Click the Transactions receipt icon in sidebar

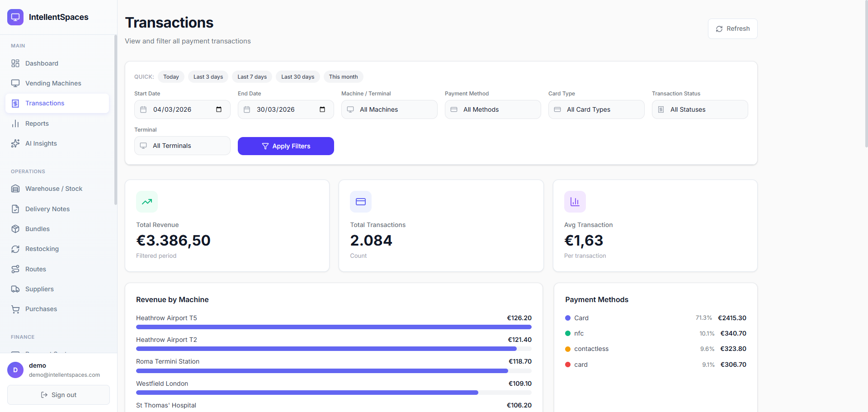click(x=15, y=104)
